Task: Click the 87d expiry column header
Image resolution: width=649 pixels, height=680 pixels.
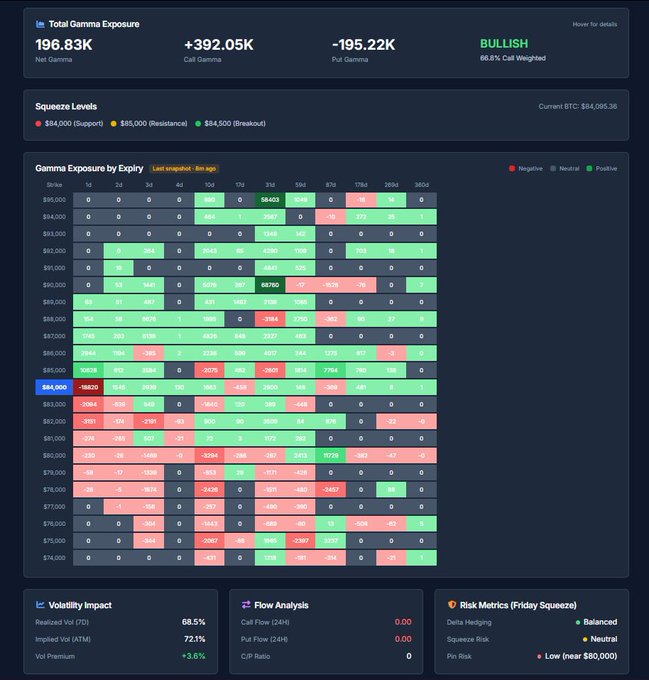Action: click(331, 185)
